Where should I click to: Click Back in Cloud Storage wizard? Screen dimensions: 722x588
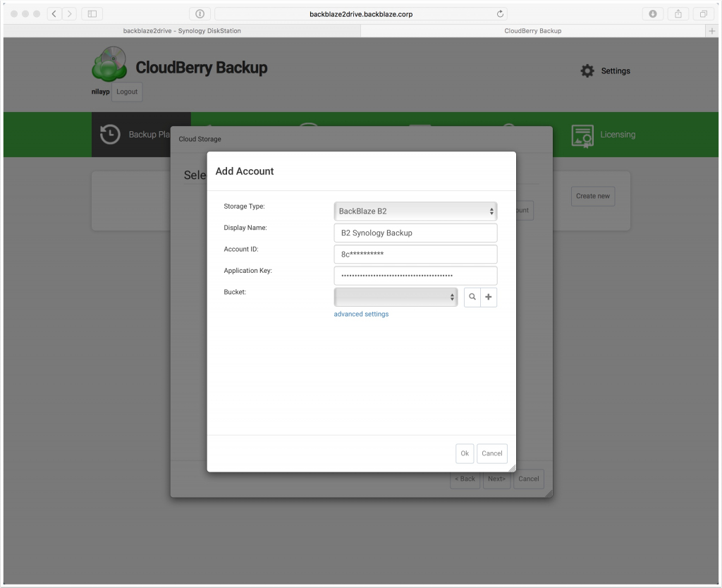coord(465,479)
